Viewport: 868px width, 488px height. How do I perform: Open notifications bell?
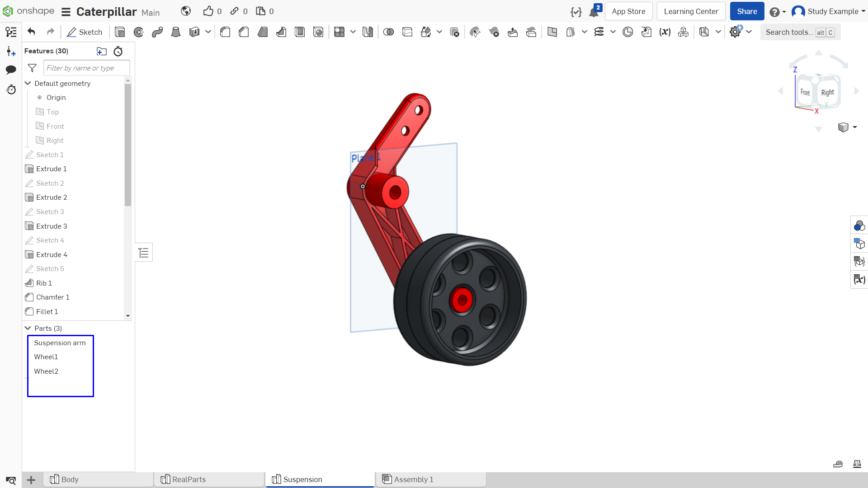coord(594,11)
